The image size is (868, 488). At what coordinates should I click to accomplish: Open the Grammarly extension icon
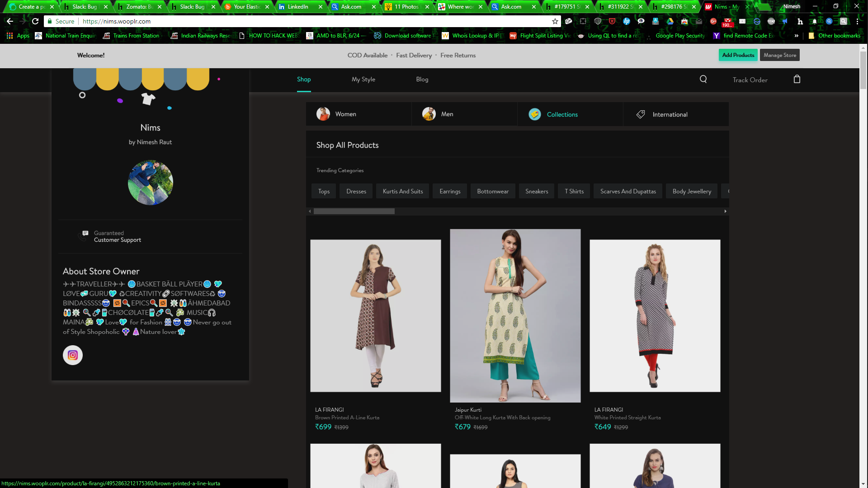click(x=757, y=21)
